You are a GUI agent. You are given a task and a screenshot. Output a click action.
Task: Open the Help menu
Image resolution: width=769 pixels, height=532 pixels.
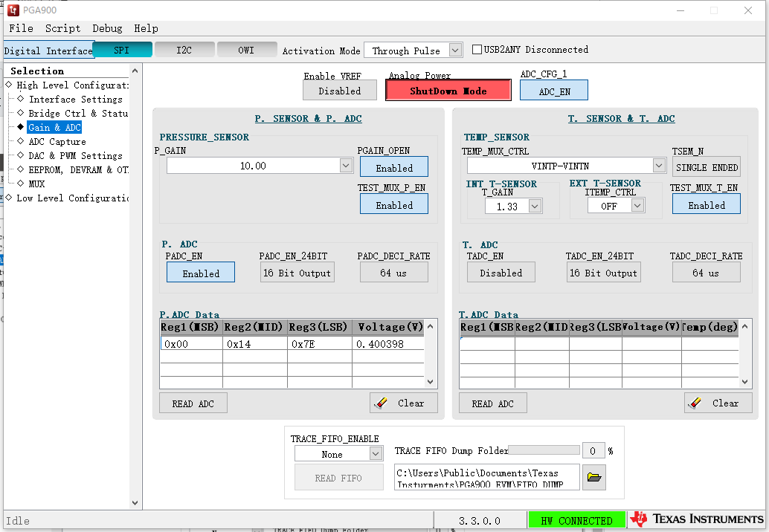coord(147,28)
